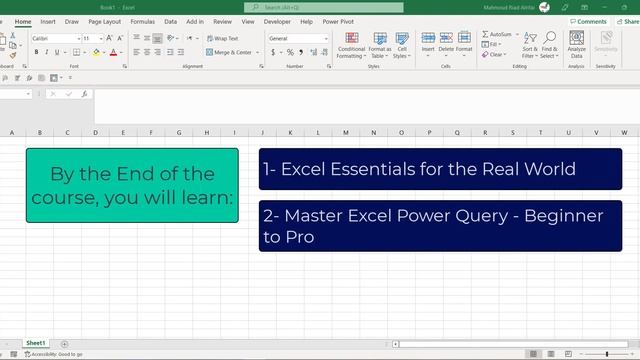Viewport: 640px width, 360px height.
Task: Open the Insert ribbon tab
Action: click(48, 22)
